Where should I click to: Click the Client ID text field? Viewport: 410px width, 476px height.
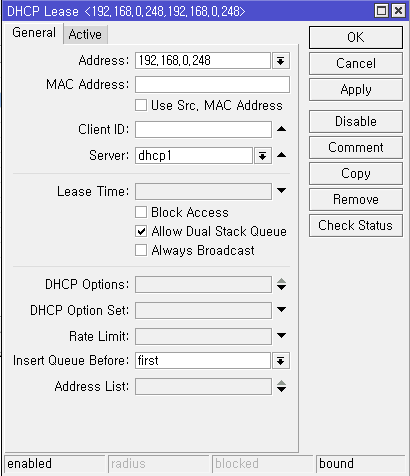pyautogui.click(x=203, y=129)
